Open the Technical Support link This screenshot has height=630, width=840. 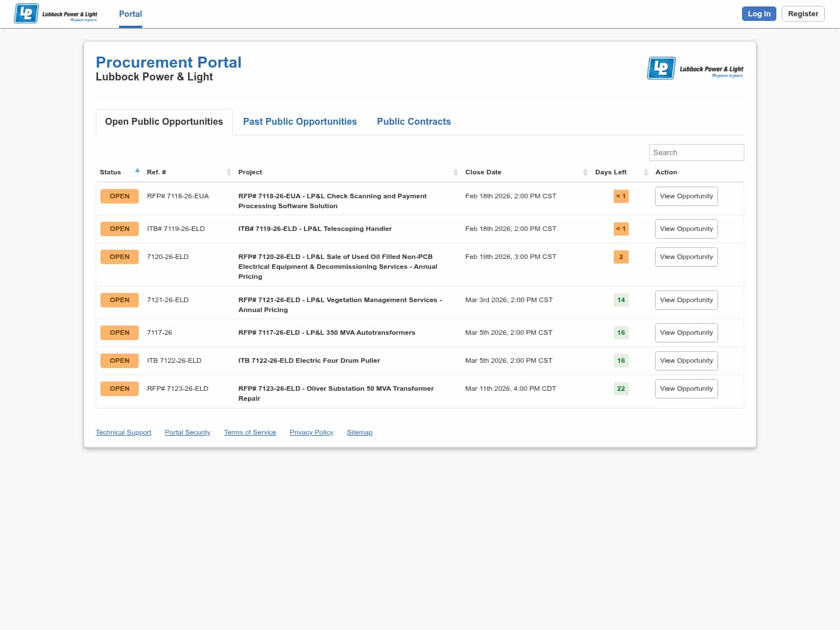123,432
